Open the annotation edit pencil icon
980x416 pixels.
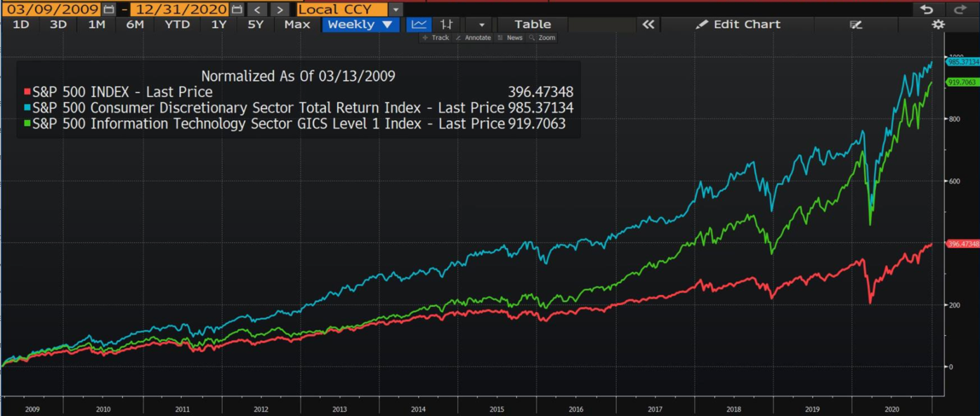[856, 25]
